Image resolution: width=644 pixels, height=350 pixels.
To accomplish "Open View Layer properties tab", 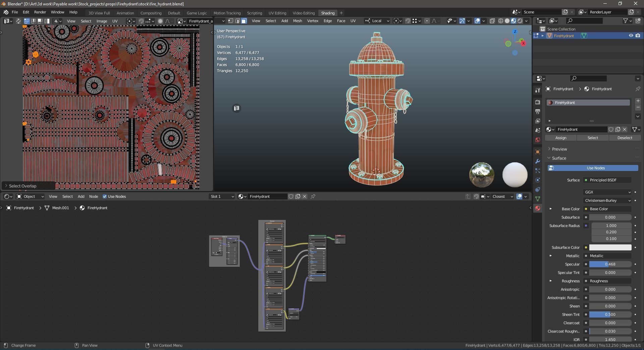I will click(x=538, y=121).
